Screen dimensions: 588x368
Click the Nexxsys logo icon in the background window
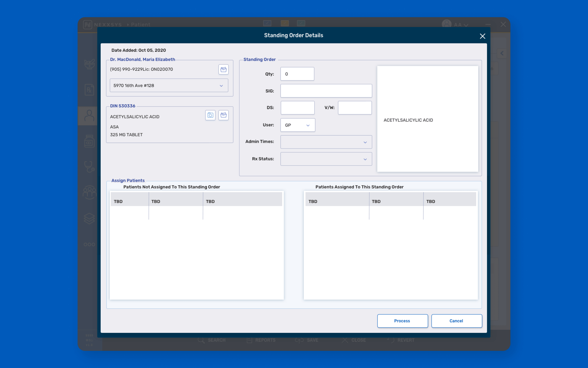[87, 25]
